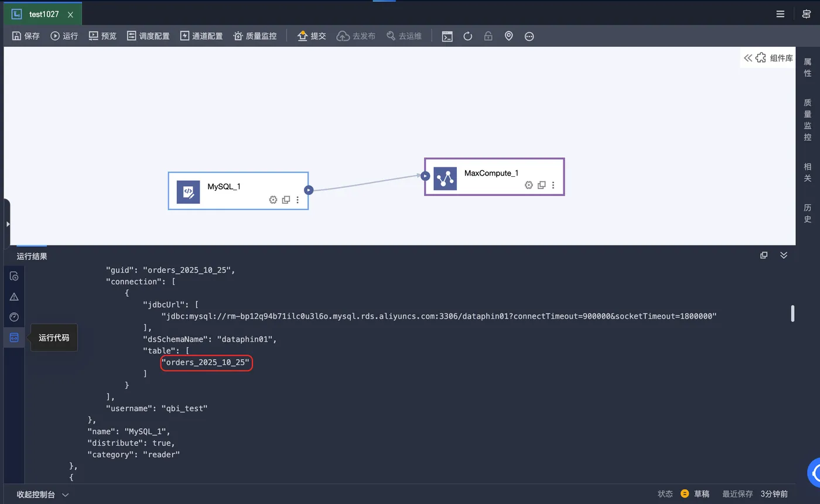The image size is (820, 504).
Task: Click the "orders_2025_10_25" table value
Action: coord(206,362)
